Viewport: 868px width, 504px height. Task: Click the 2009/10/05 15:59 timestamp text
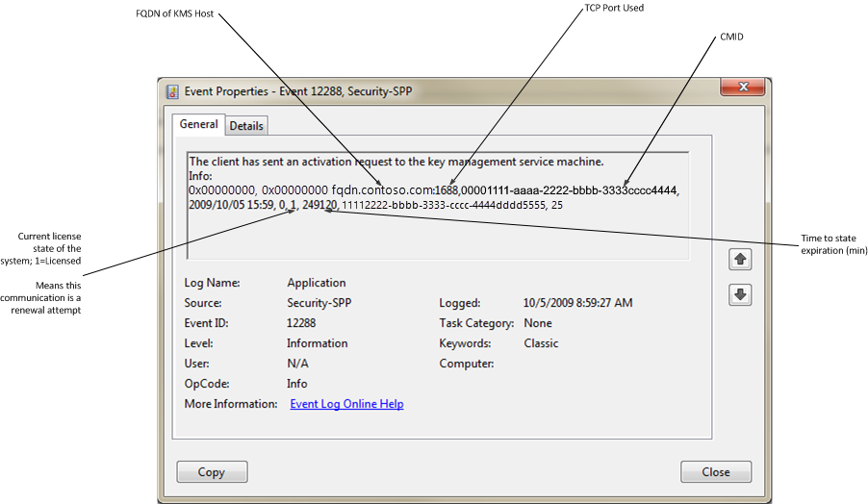coord(231,205)
